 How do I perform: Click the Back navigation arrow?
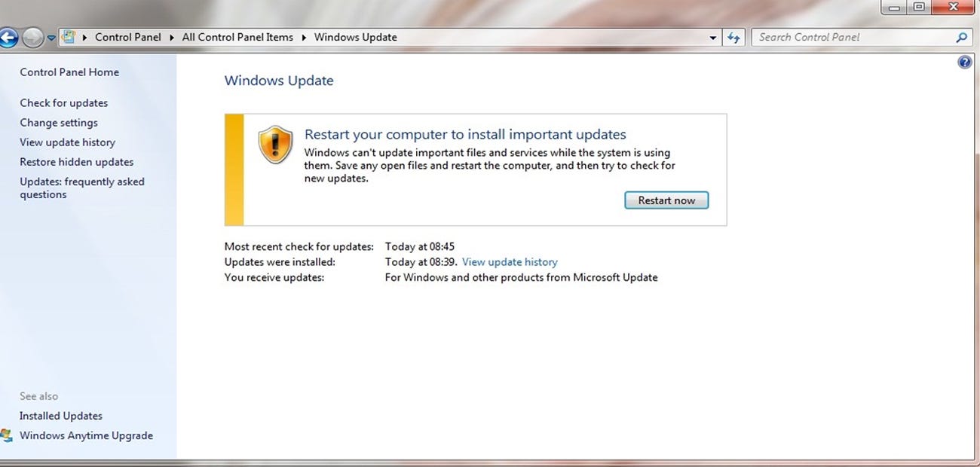[x=8, y=37]
